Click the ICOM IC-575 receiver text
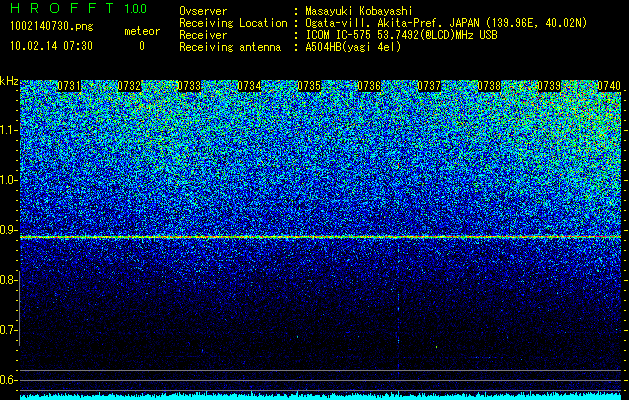The image size is (629, 400). (x=401, y=35)
